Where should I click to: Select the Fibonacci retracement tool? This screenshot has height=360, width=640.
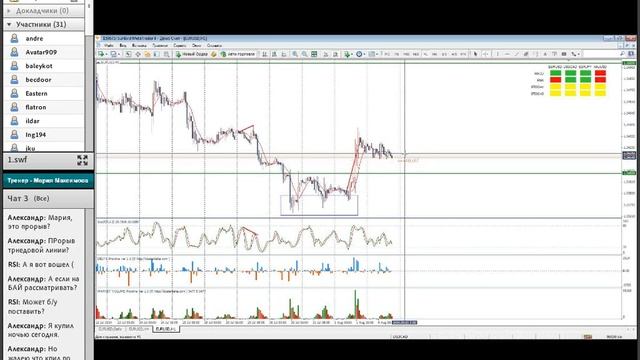(536, 54)
